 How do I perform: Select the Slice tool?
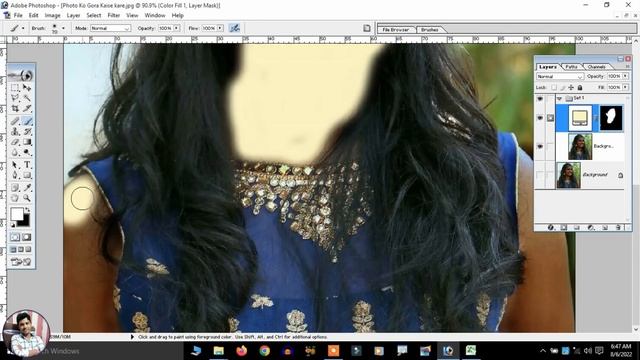(x=27, y=109)
